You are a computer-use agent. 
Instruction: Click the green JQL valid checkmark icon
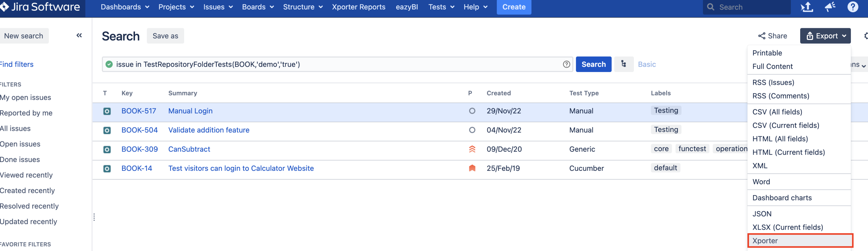[109, 64]
